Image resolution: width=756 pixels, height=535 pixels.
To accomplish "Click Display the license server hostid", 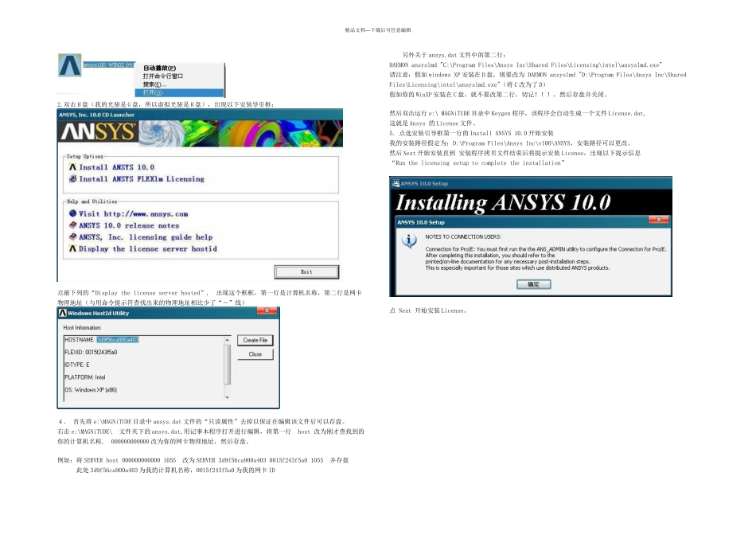I will 147,249.
